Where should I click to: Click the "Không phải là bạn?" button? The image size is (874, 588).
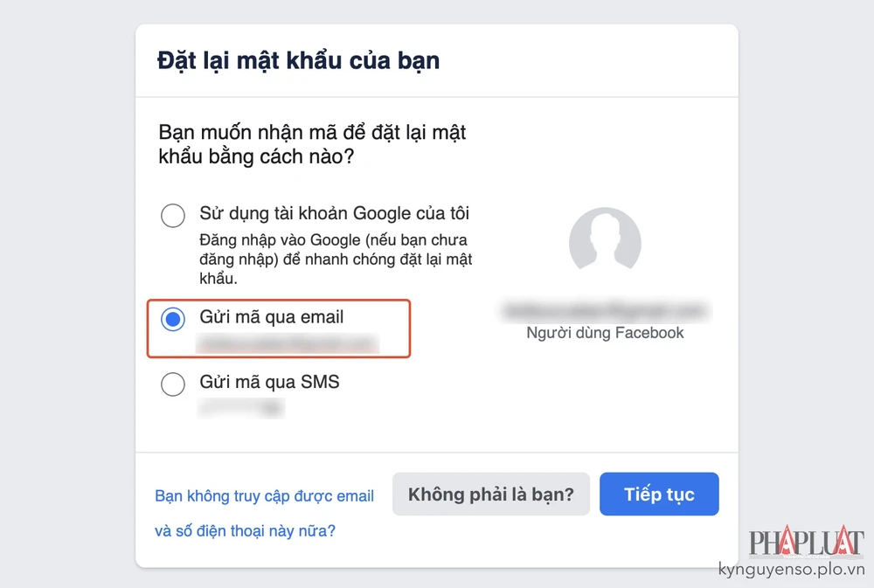tap(490, 494)
